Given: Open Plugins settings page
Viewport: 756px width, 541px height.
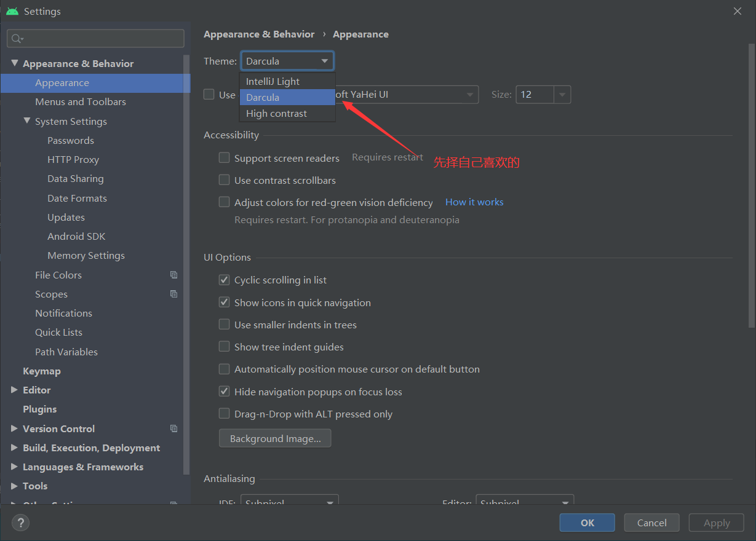Looking at the screenshot, I should (39, 409).
